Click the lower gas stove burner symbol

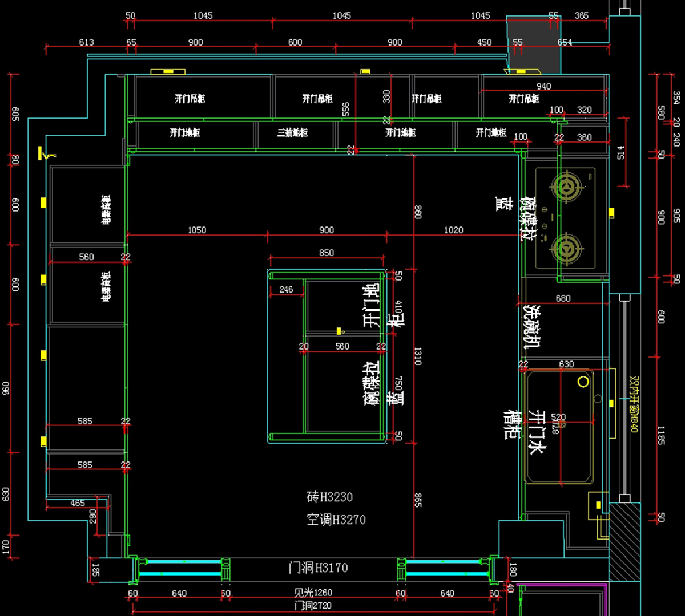coord(566,249)
